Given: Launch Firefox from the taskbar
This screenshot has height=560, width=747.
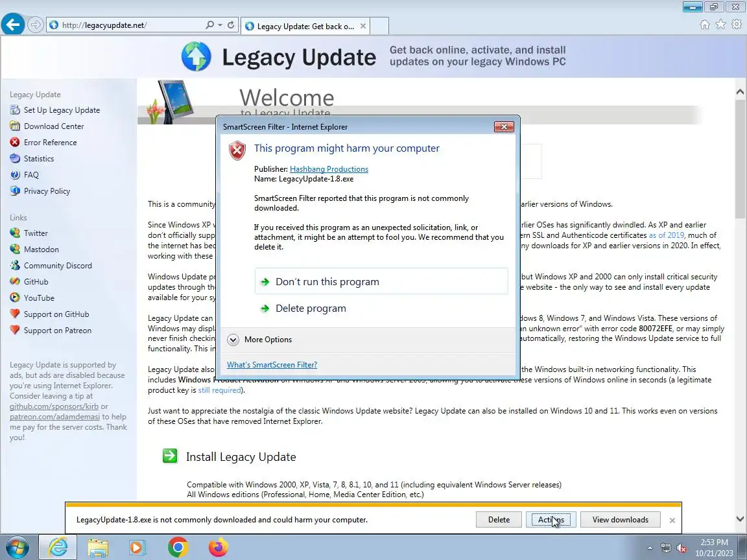Looking at the screenshot, I should pos(218,548).
